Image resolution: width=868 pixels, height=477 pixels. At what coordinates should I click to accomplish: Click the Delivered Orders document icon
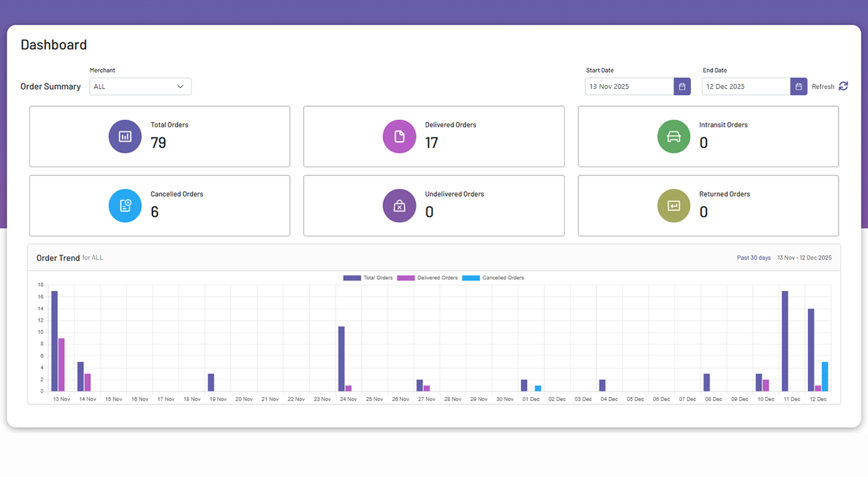click(399, 136)
